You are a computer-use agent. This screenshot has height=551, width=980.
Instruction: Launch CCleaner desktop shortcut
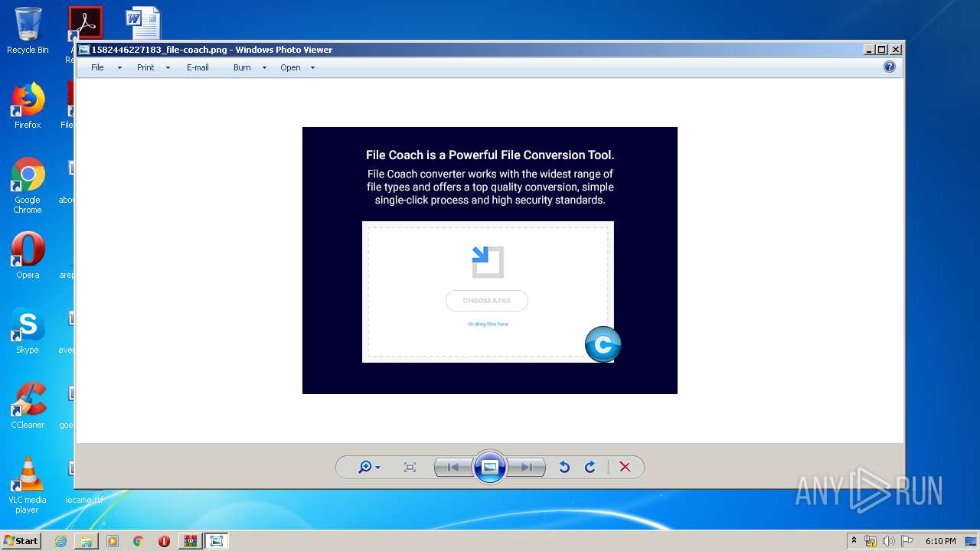pos(28,406)
